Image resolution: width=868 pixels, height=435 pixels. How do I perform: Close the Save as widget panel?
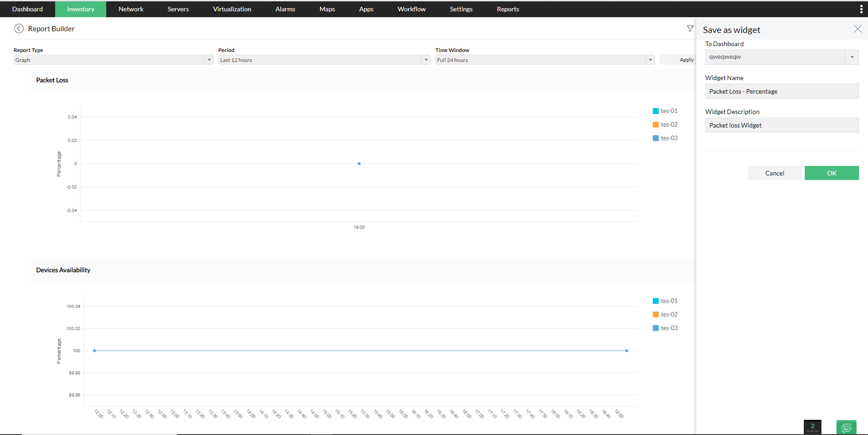point(858,28)
